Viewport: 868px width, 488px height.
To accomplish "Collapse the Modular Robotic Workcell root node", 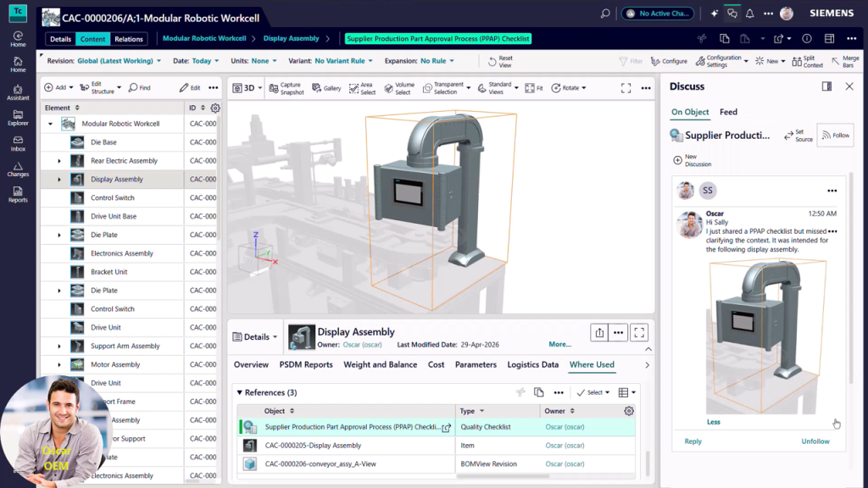I will point(50,124).
